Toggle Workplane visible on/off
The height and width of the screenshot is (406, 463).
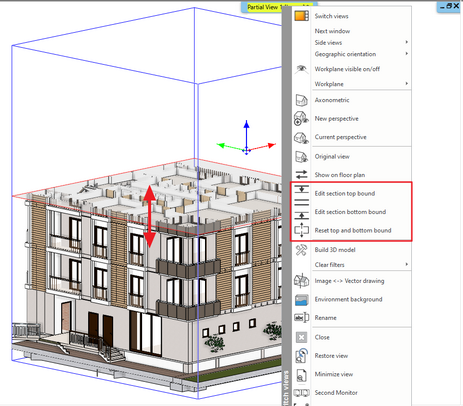pos(347,69)
